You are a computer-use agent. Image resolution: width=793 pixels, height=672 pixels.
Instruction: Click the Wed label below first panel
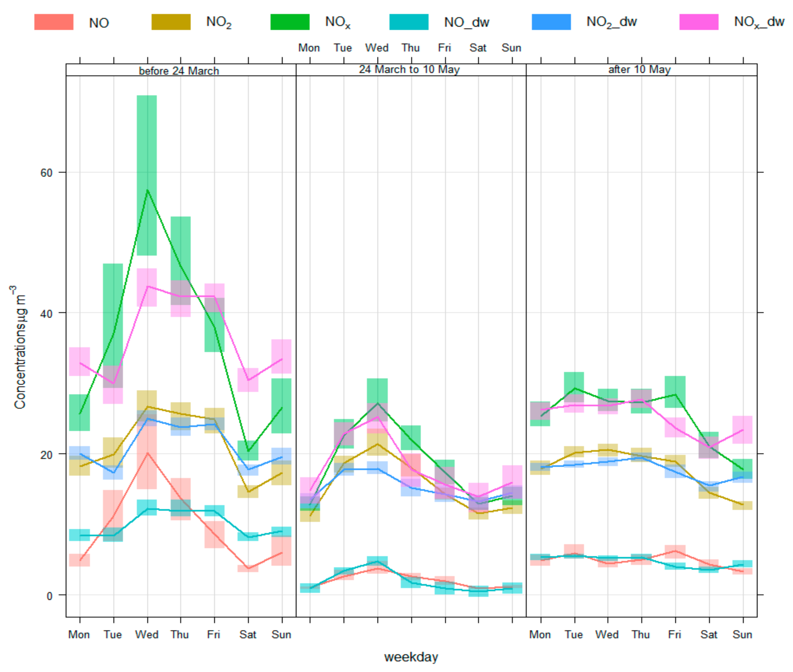(147, 635)
